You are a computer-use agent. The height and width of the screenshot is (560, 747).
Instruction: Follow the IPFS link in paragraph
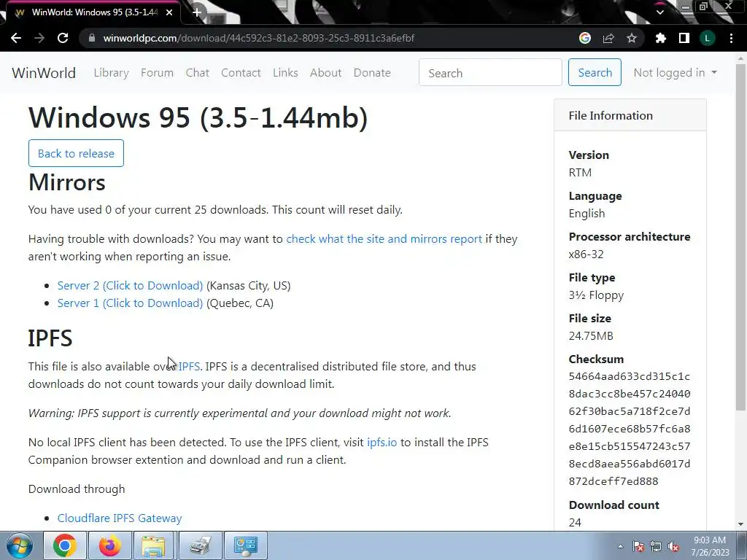coord(189,367)
